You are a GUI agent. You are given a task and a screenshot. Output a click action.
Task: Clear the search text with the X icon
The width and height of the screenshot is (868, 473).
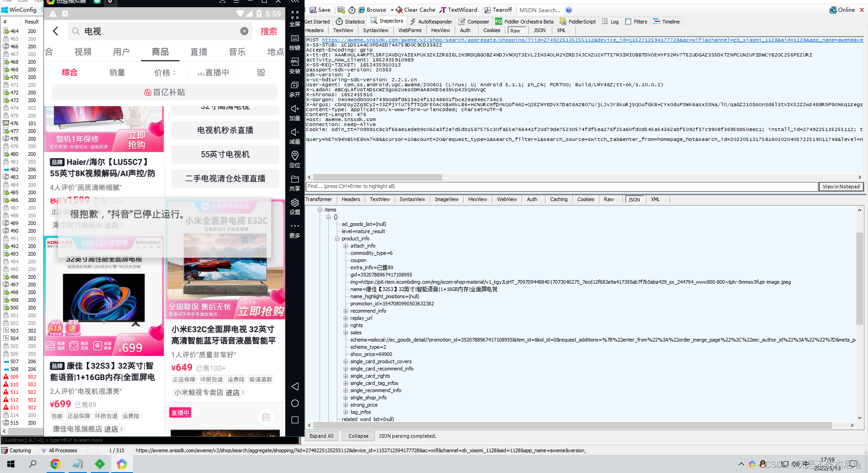tap(244, 31)
